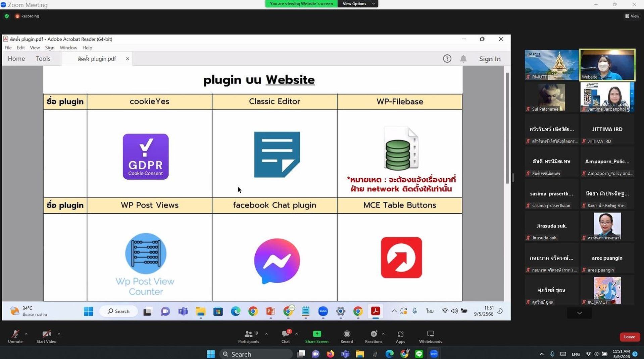Click green encryption shield icon
The image size is (644, 359).
tap(7, 16)
